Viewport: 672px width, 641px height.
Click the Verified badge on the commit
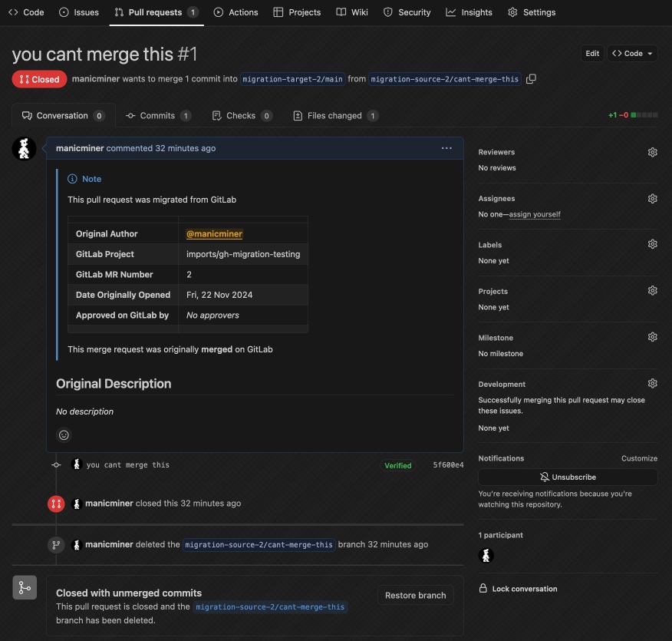(398, 464)
